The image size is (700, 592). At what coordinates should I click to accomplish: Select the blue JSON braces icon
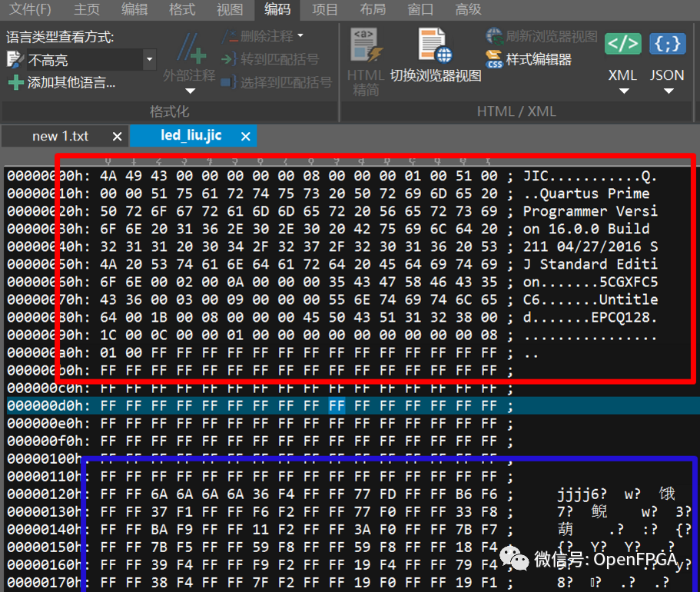point(666,44)
